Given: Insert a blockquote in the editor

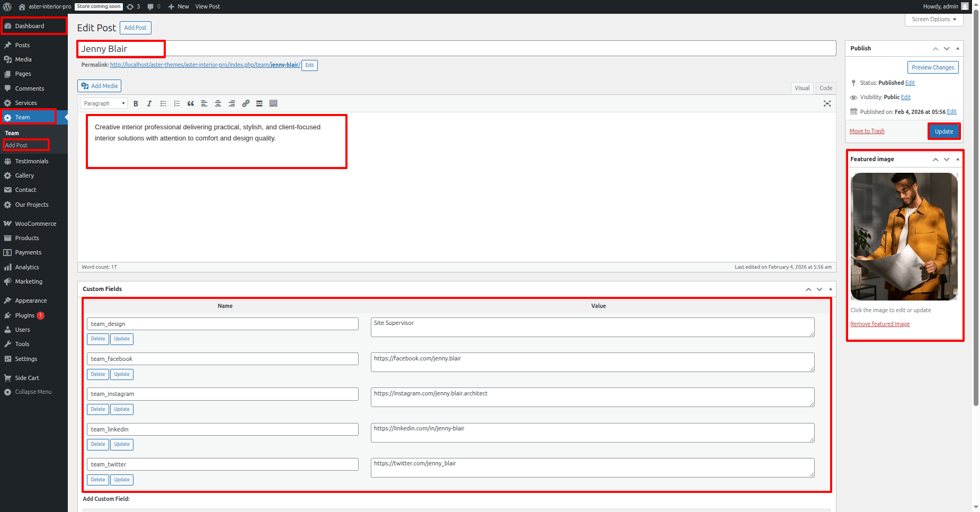Looking at the screenshot, I should click(x=191, y=104).
